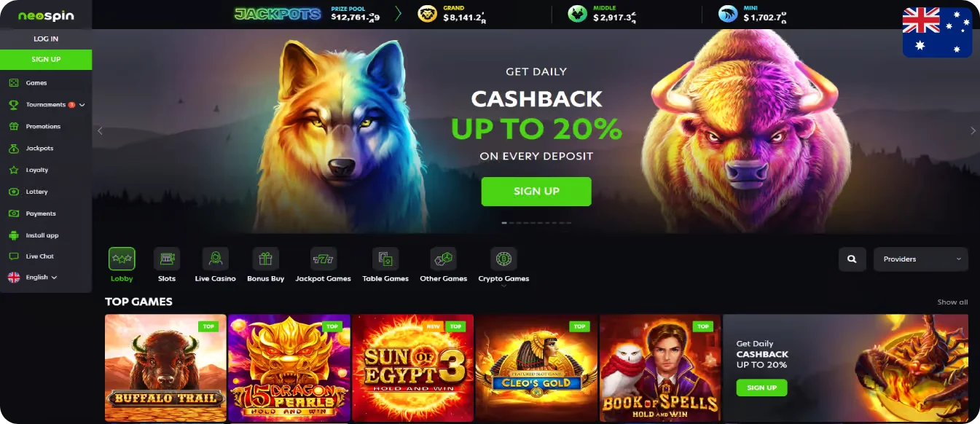Click the green SIGN UP banner button
This screenshot has width=980, height=424.
pos(536,191)
